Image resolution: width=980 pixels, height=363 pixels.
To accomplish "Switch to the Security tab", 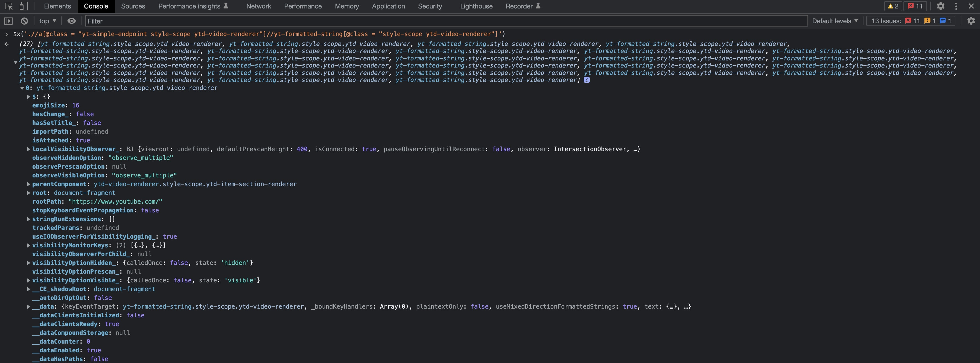I will (x=430, y=6).
